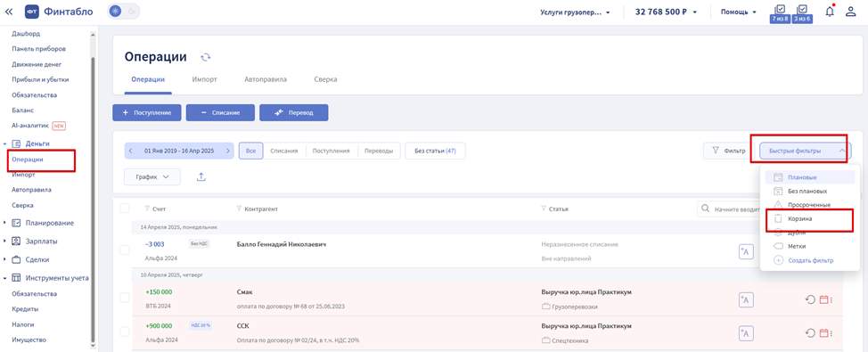868x352 pixels.
Task: Click the Инструменты учета table icon
Action: tap(16, 278)
